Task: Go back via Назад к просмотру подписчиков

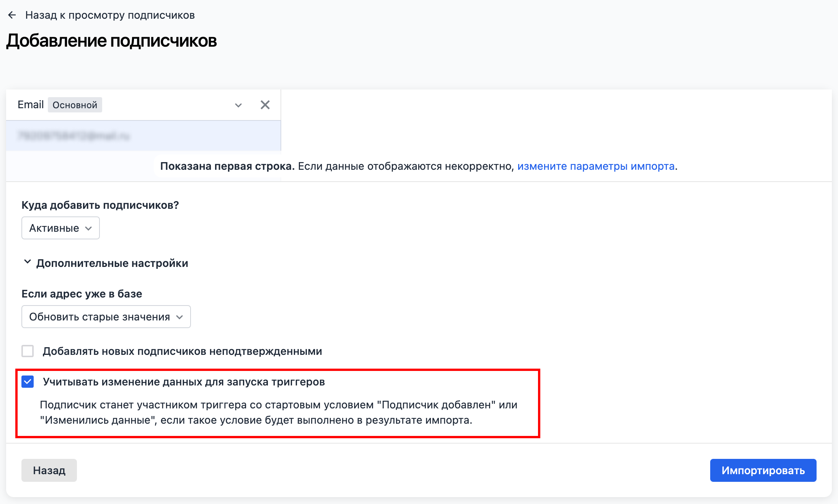Action: (110, 15)
